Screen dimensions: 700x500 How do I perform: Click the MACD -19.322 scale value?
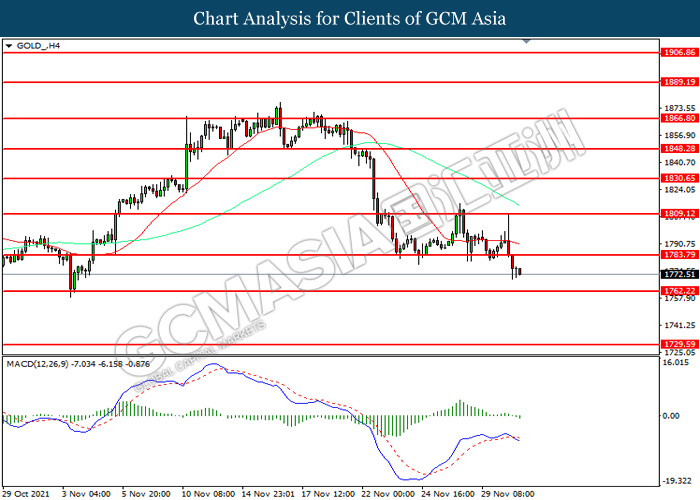pyautogui.click(x=677, y=481)
